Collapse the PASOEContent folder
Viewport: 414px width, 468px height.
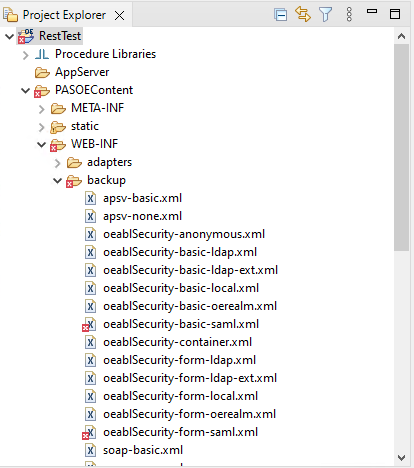[26, 90]
